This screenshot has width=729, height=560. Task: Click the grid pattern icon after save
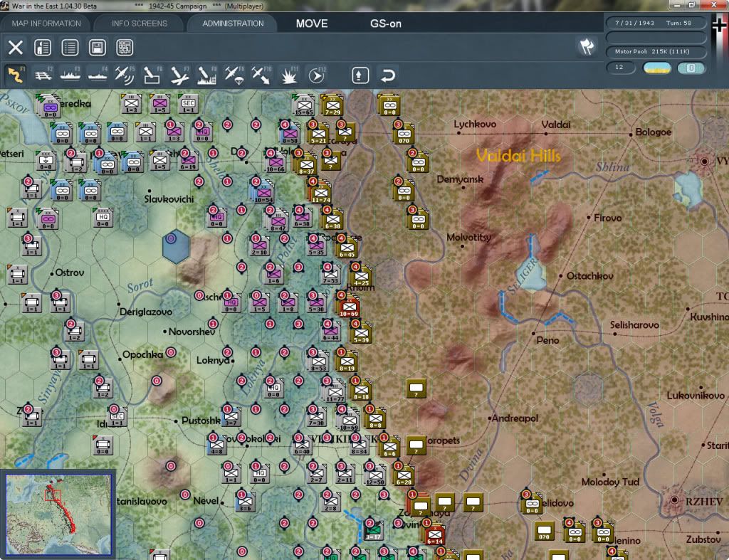point(125,48)
